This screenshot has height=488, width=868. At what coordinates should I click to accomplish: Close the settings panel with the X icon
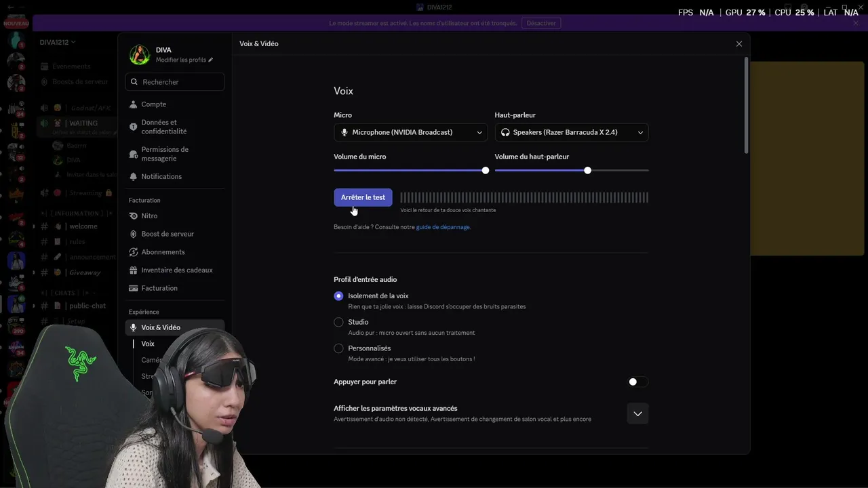click(739, 43)
